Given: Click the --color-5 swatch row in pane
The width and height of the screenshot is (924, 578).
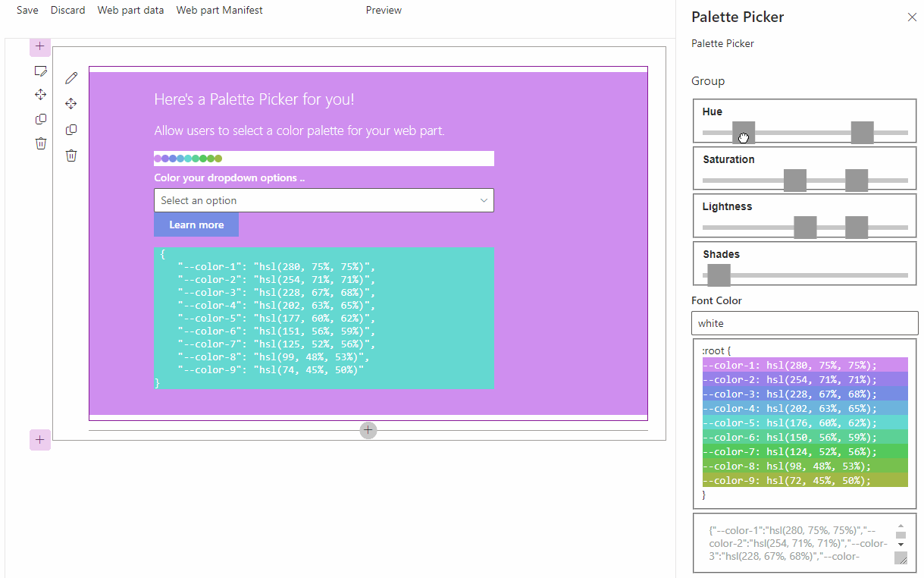Looking at the screenshot, I should pos(805,423).
